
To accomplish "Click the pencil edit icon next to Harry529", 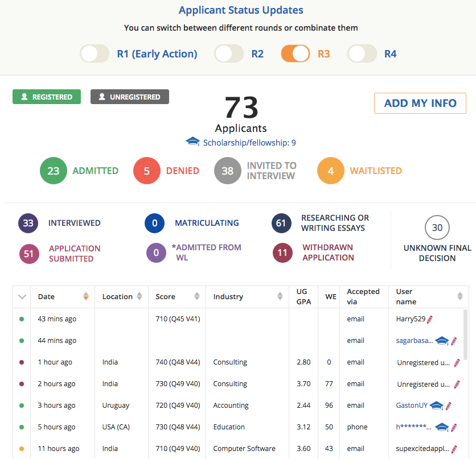I will [x=430, y=319].
